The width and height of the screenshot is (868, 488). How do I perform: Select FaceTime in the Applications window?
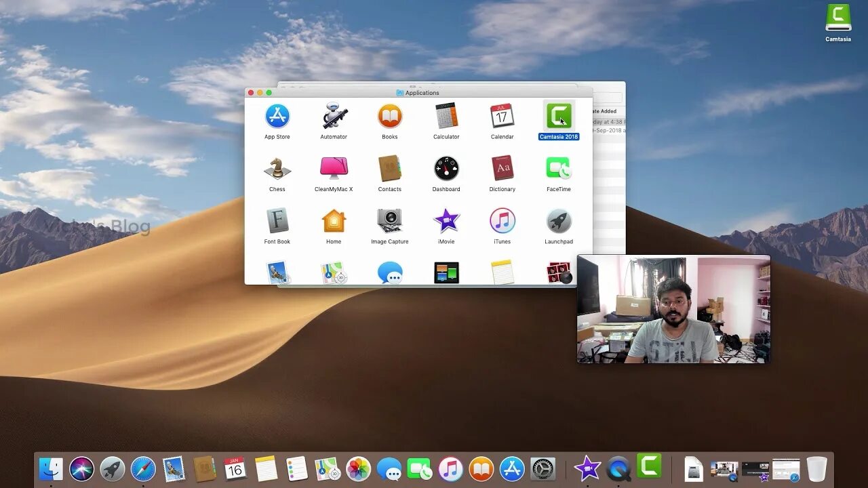(559, 169)
